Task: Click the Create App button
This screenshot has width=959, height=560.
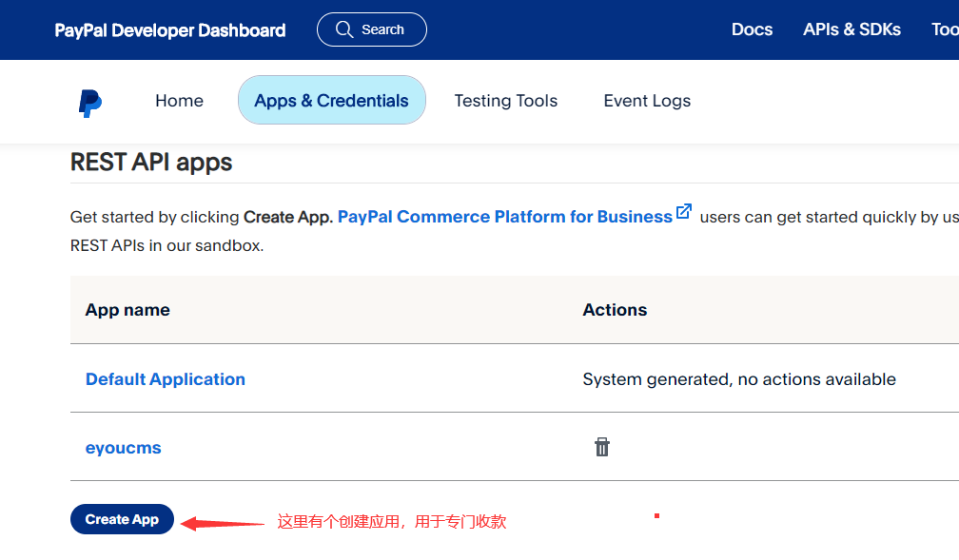Action: pos(123,519)
